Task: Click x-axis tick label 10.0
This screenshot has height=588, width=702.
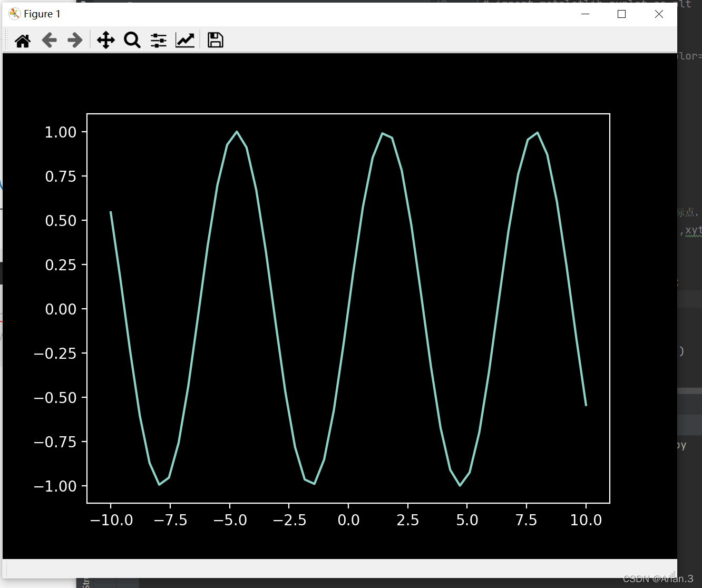Action: point(586,521)
